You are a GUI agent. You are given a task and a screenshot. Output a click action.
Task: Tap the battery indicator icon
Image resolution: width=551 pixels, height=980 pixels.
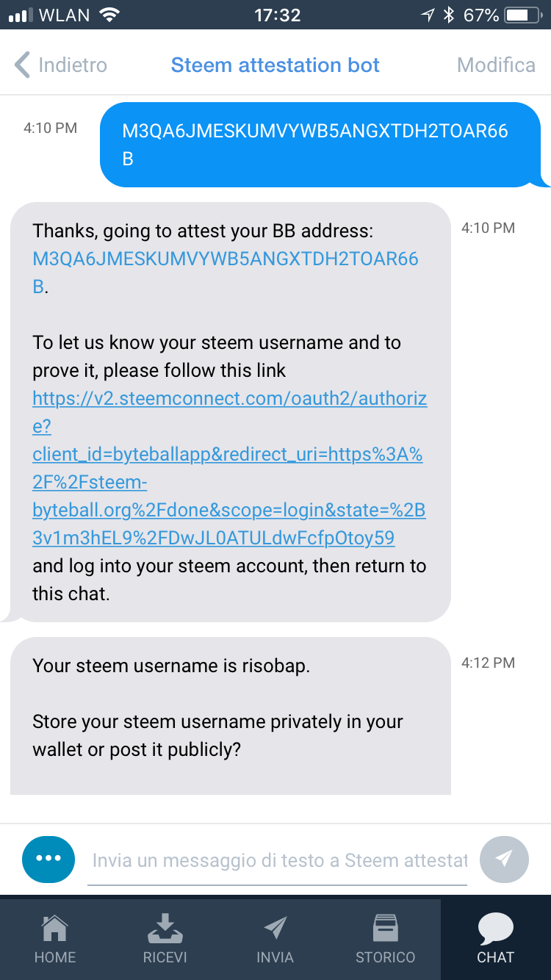[522, 15]
